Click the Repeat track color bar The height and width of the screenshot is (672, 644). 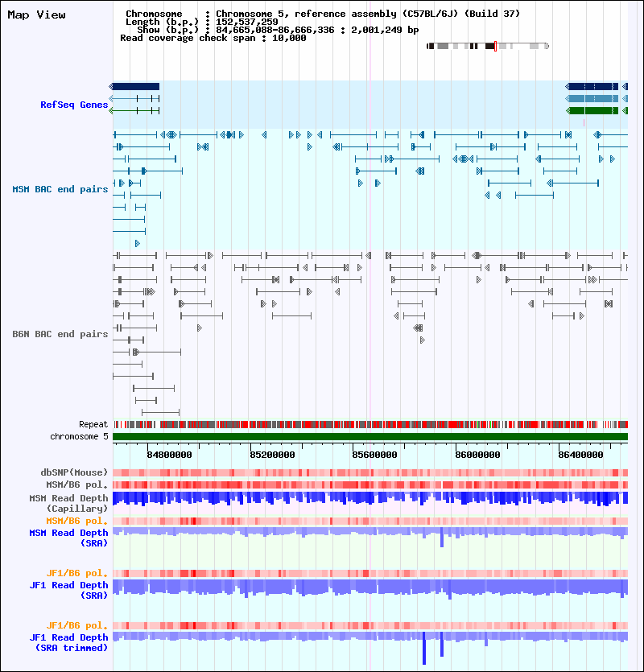(x=370, y=424)
